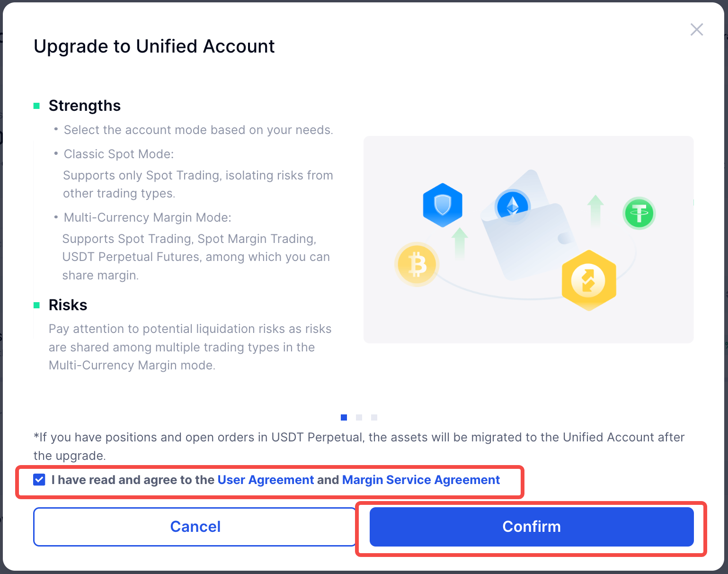Click the blue shield hexagon icon
728x574 pixels.
click(442, 205)
